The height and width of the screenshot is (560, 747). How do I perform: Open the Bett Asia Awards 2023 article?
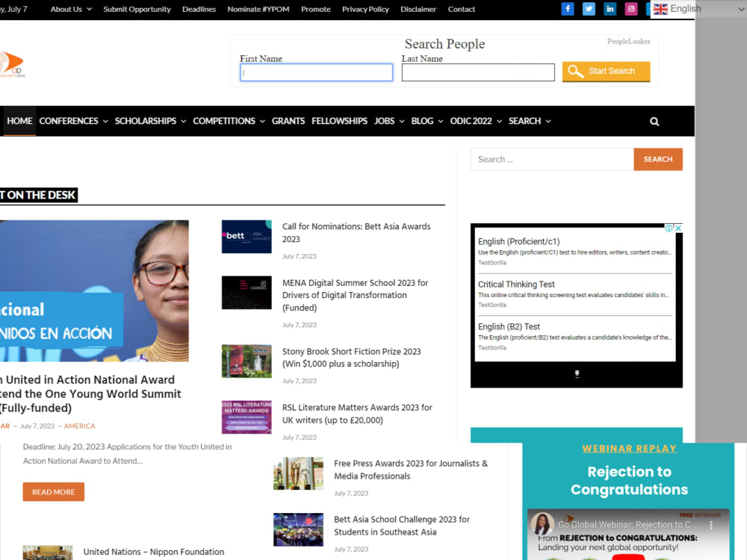click(356, 232)
